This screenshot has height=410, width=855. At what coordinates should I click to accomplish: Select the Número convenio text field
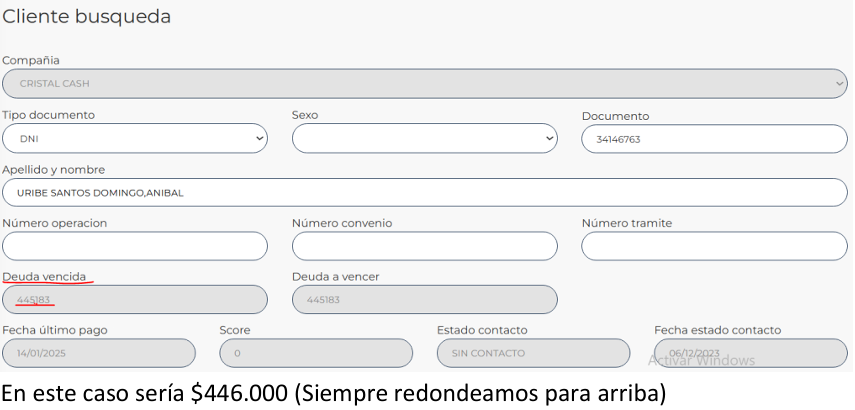pos(424,246)
